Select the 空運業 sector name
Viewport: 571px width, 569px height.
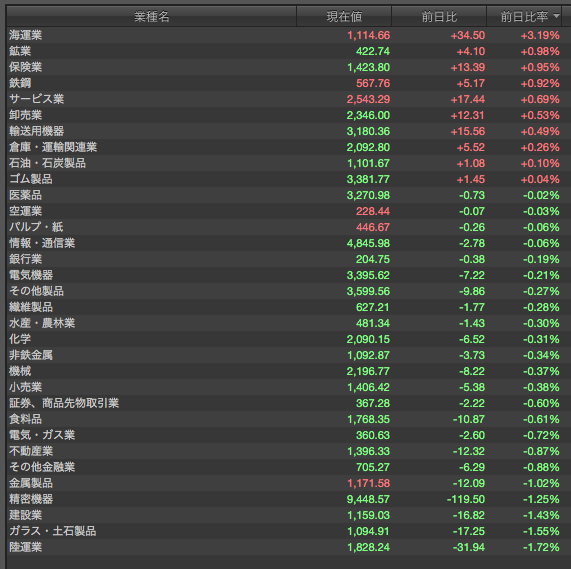click(25, 211)
